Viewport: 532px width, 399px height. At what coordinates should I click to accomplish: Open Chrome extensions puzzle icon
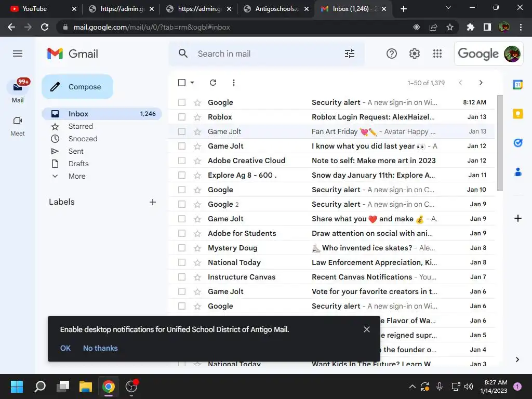[x=470, y=27]
